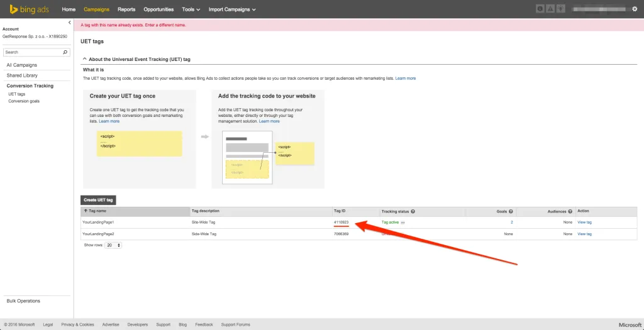Select All Campaigns in the sidebar
Screen dimensions: 644x330
(22, 65)
